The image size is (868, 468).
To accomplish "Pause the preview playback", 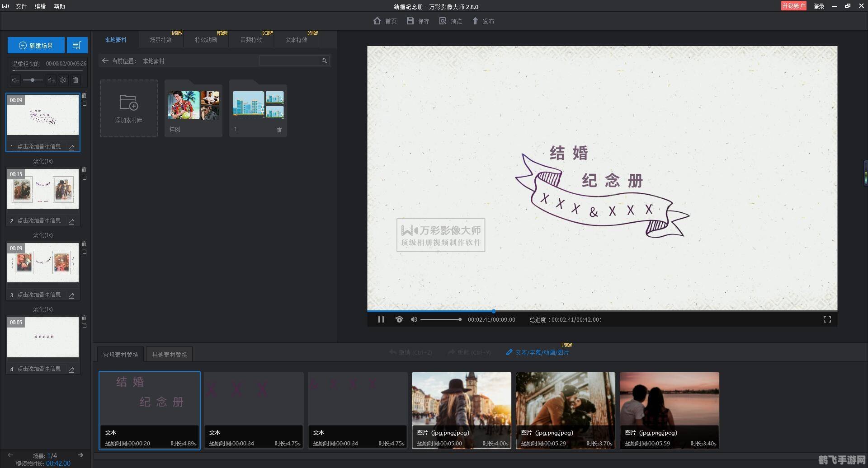I will tap(381, 319).
